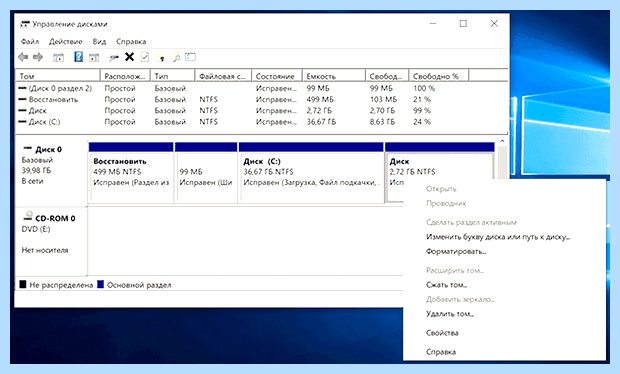This screenshot has height=374, width=620.
Task: Open the Справка menu in menu bar
Action: tap(131, 42)
